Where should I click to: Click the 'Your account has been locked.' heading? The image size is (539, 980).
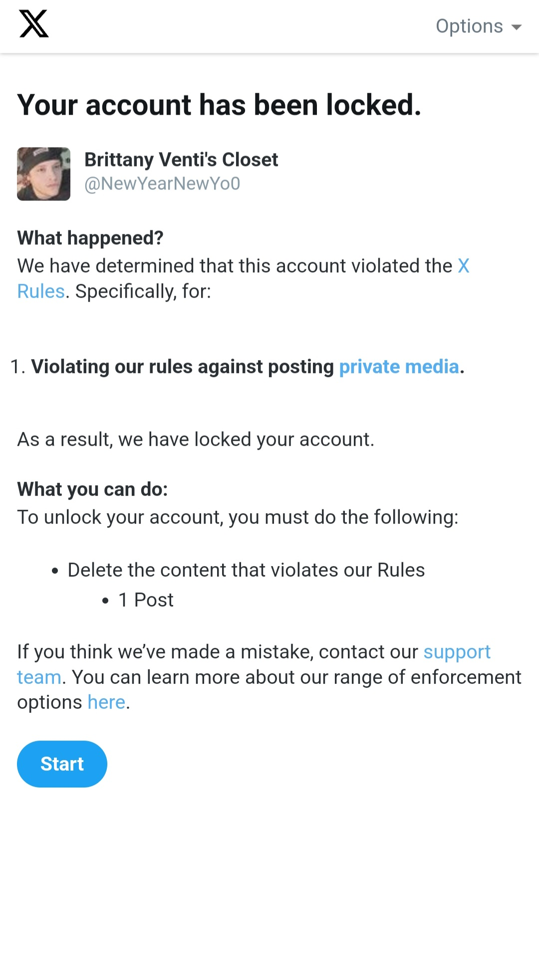click(219, 105)
